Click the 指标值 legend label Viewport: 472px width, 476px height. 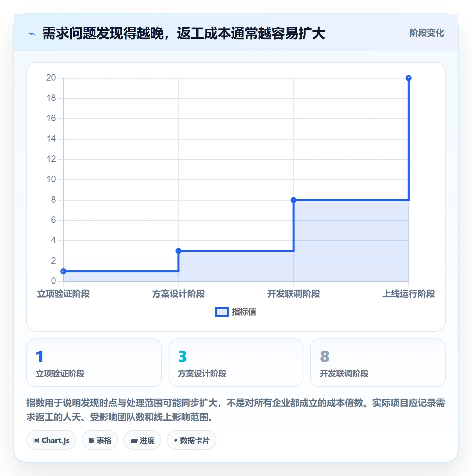[x=244, y=312]
